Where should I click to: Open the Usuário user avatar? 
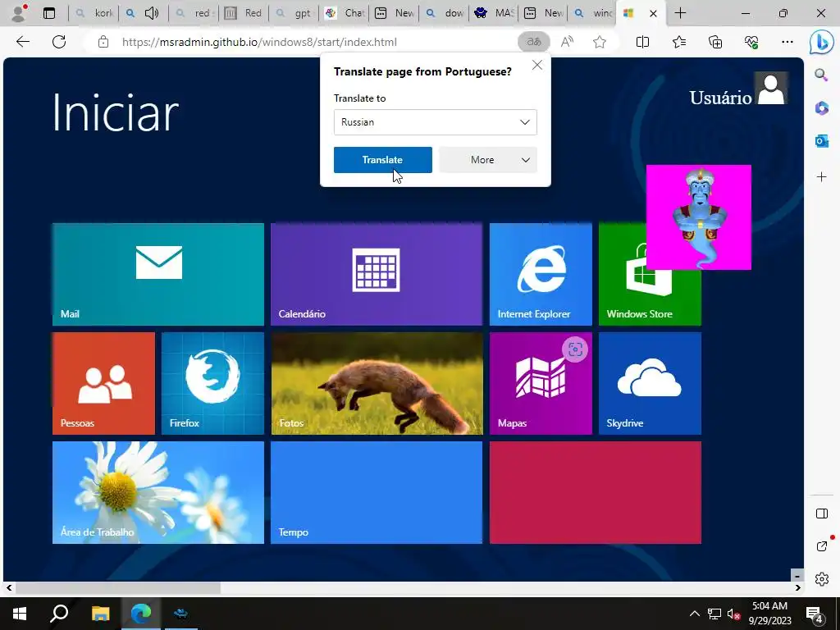click(771, 89)
